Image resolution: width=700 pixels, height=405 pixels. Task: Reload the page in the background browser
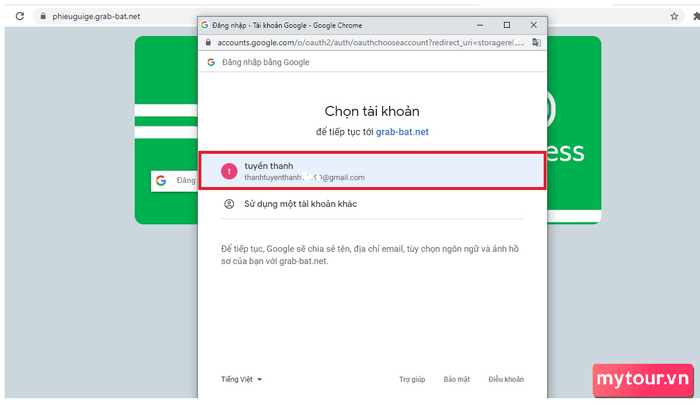[20, 16]
